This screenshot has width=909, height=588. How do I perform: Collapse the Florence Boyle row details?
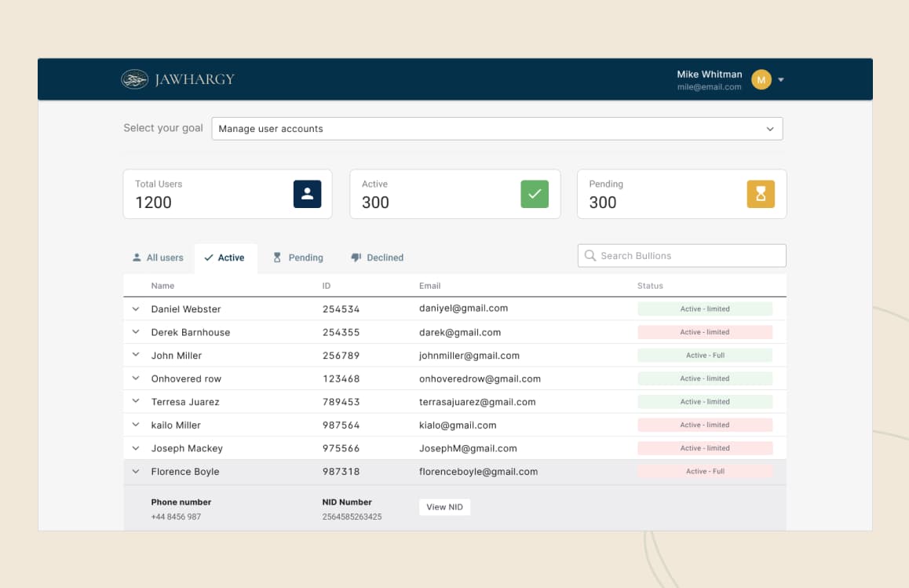(135, 471)
